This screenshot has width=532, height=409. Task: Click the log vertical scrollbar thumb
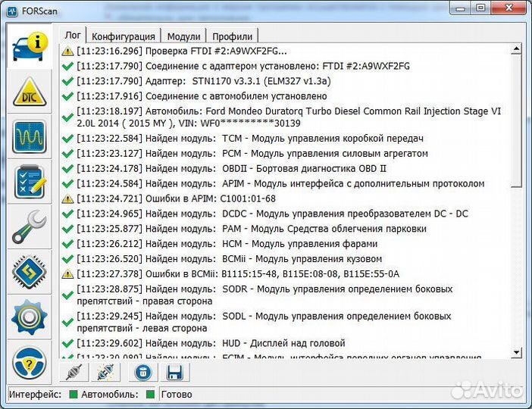click(x=516, y=121)
